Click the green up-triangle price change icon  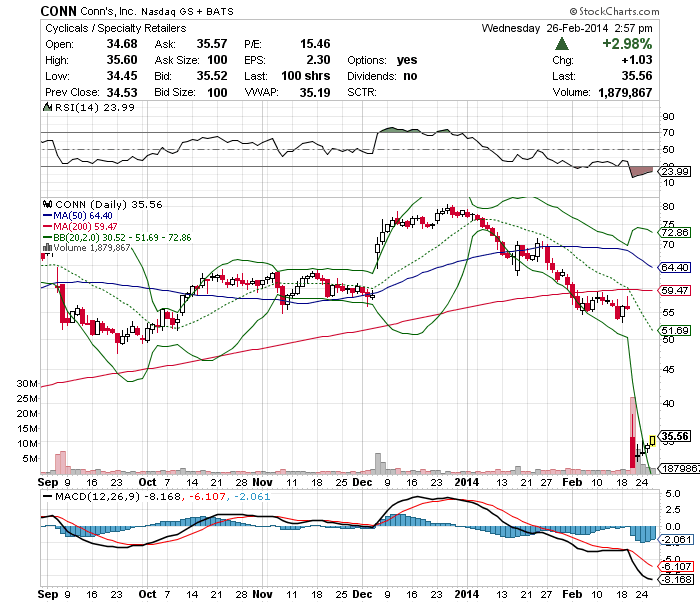[562, 44]
